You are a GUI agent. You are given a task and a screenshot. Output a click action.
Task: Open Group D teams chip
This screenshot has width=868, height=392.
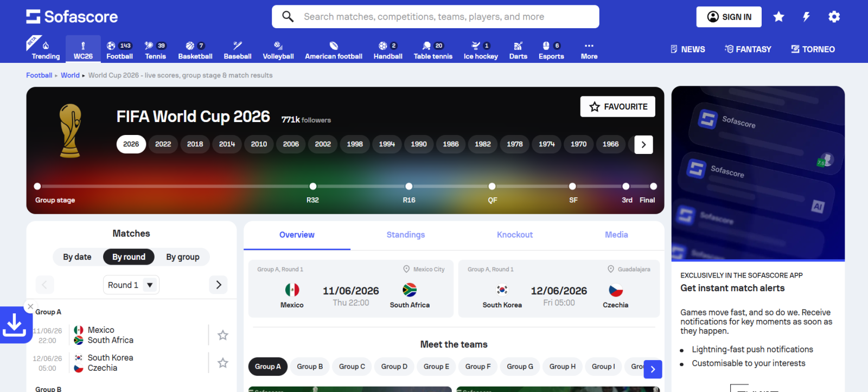tap(394, 367)
